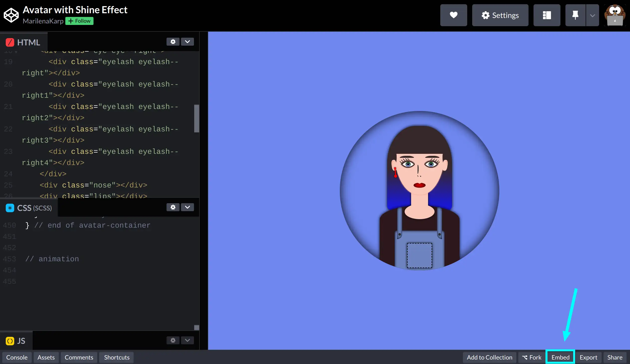Image resolution: width=630 pixels, height=364 pixels.
Task: Open the Share menu
Action: (x=615, y=357)
